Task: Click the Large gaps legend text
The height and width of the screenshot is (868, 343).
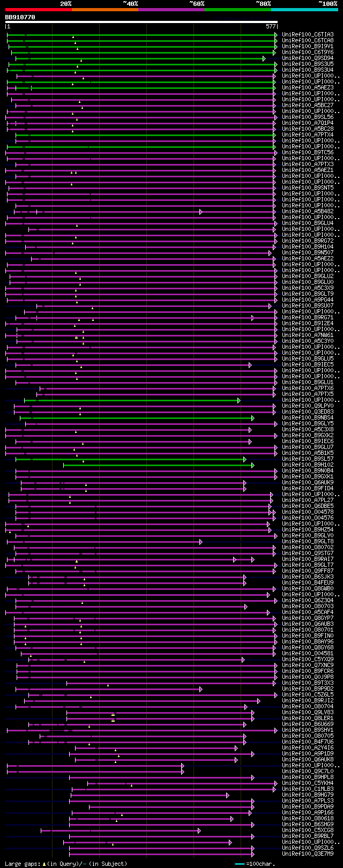Action: point(66,864)
